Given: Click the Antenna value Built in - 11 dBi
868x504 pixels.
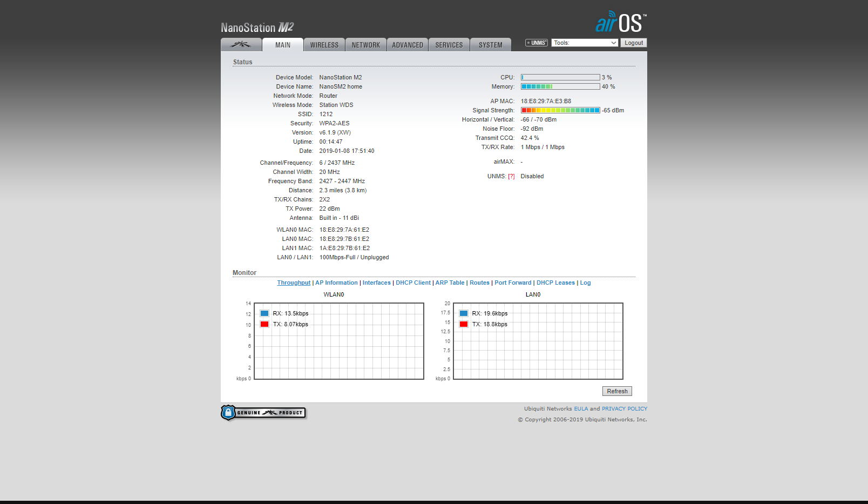Looking at the screenshot, I should [339, 218].
